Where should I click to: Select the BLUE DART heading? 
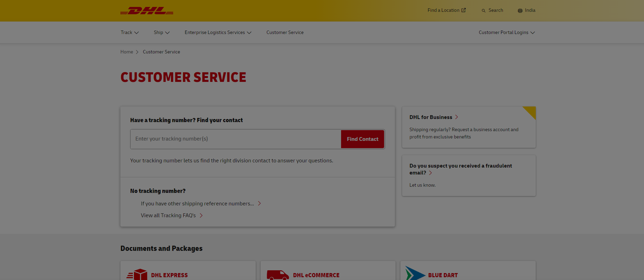[x=443, y=275]
